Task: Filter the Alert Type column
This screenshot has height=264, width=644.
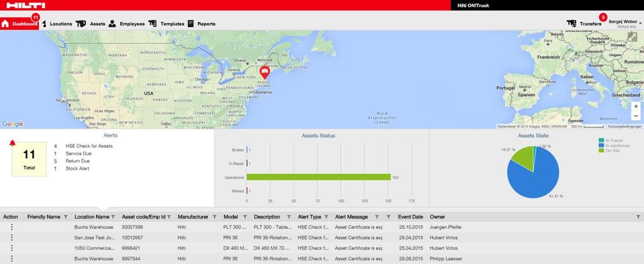Action: [326, 217]
